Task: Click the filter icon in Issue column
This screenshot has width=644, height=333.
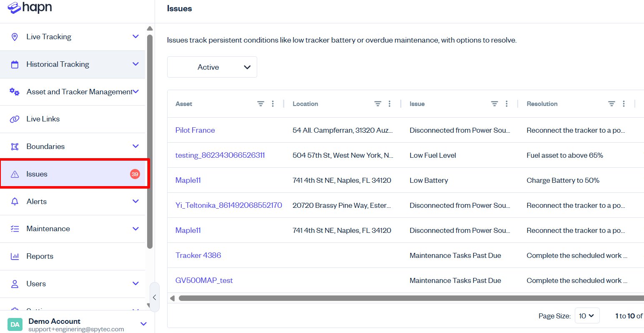Action: coord(494,104)
